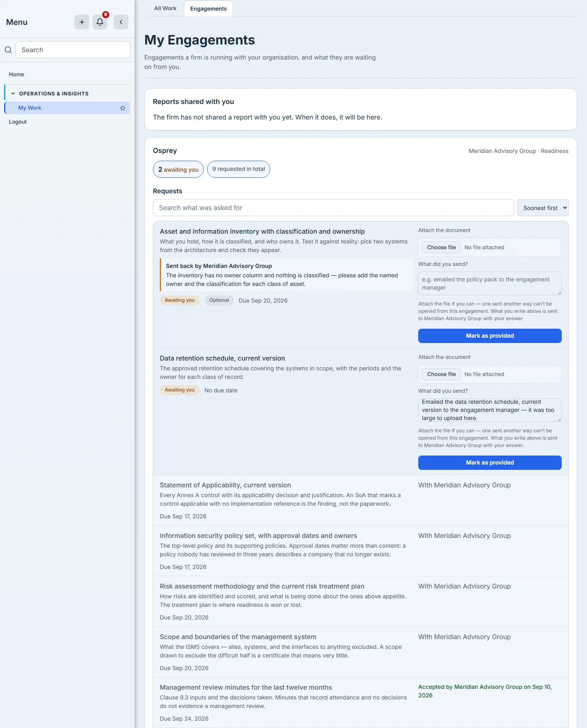Click the plus add icon in menu header

coord(82,22)
